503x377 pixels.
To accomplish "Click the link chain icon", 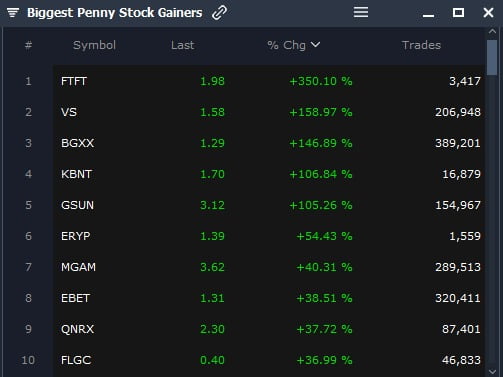I will [219, 13].
